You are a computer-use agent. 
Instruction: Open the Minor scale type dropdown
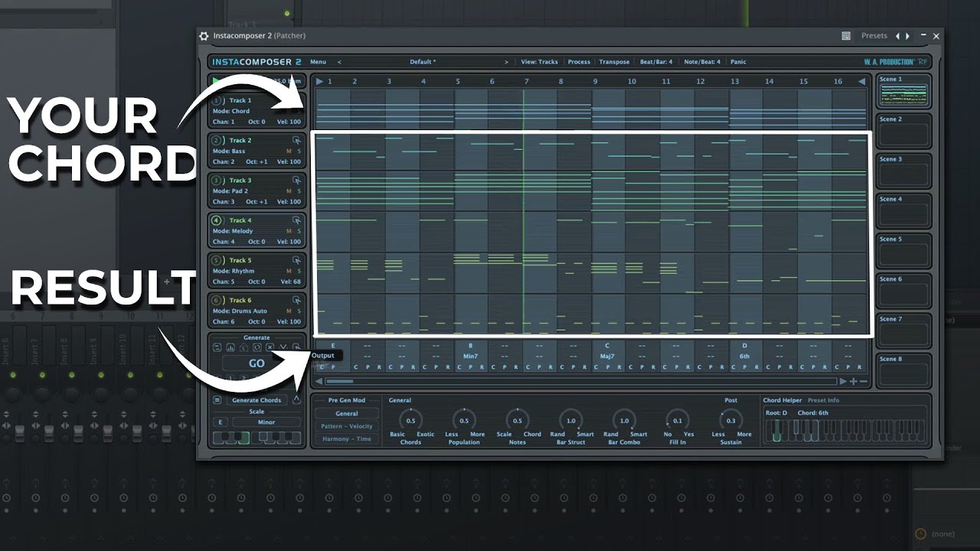click(266, 422)
